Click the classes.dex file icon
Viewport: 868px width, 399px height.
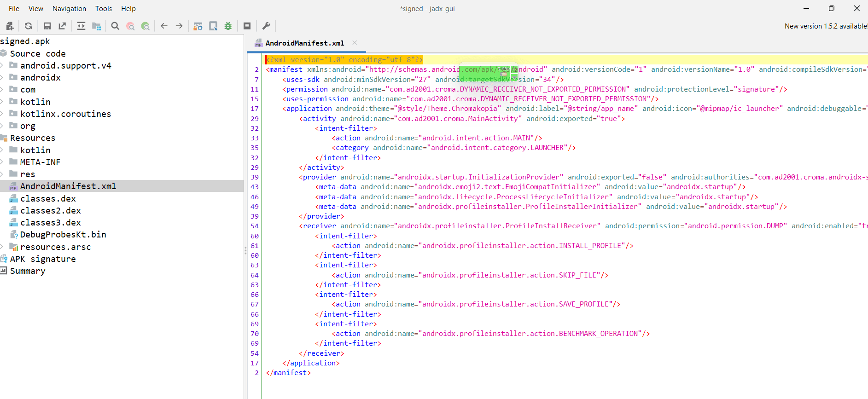click(13, 198)
